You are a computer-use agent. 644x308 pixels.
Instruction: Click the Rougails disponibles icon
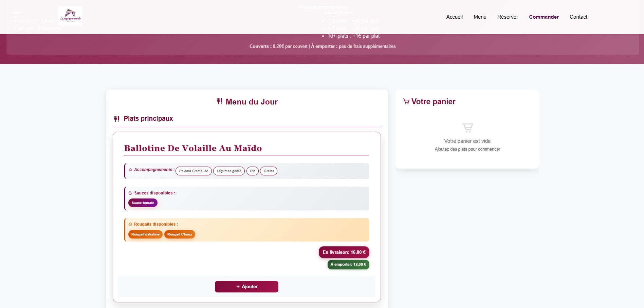coord(130,224)
